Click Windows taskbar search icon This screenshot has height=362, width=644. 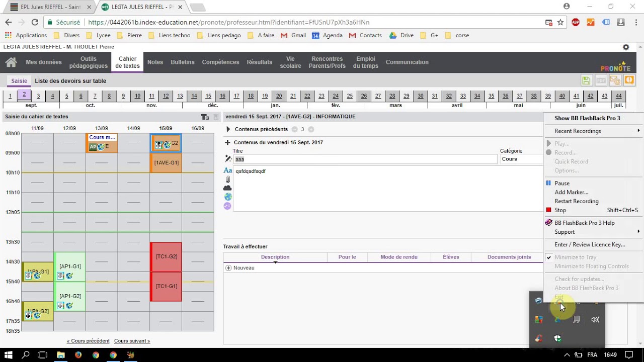[26, 355]
